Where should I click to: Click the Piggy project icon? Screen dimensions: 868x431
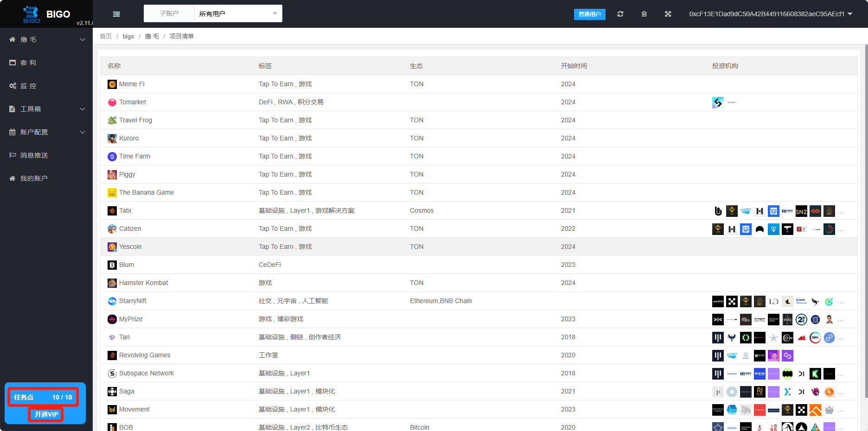click(x=112, y=175)
